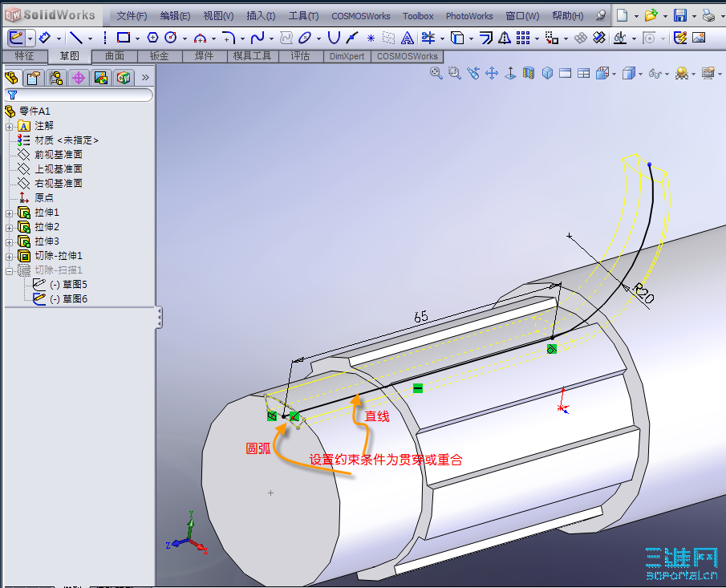
Task: Open the Save button dropdown arrow
Action: coord(694,16)
